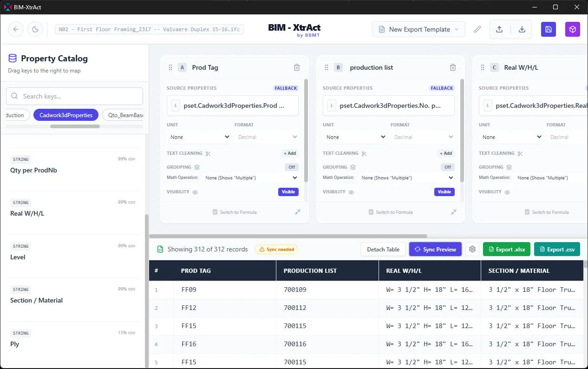
Task: Click the Search keys input field
Action: coord(74,96)
